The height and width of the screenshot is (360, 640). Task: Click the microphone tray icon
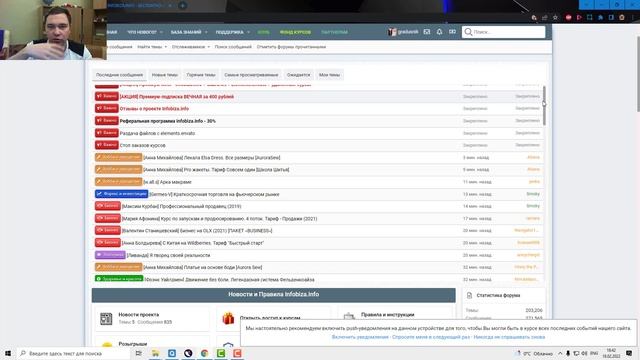click(568, 353)
